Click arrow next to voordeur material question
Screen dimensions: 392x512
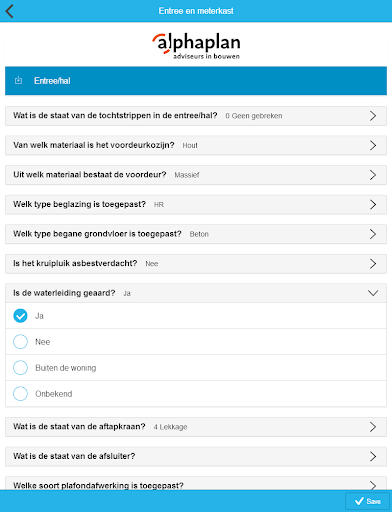point(373,175)
